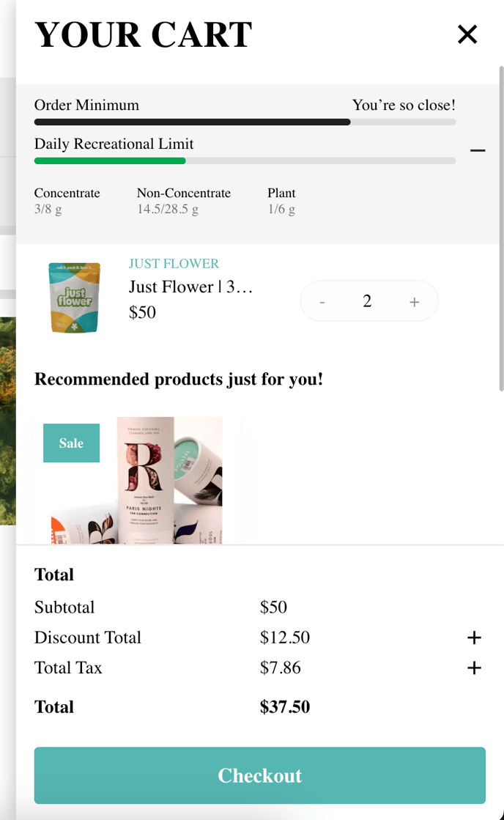This screenshot has width=504, height=820.
Task: Decrease Just Flower quantity with minus
Action: pos(322,302)
